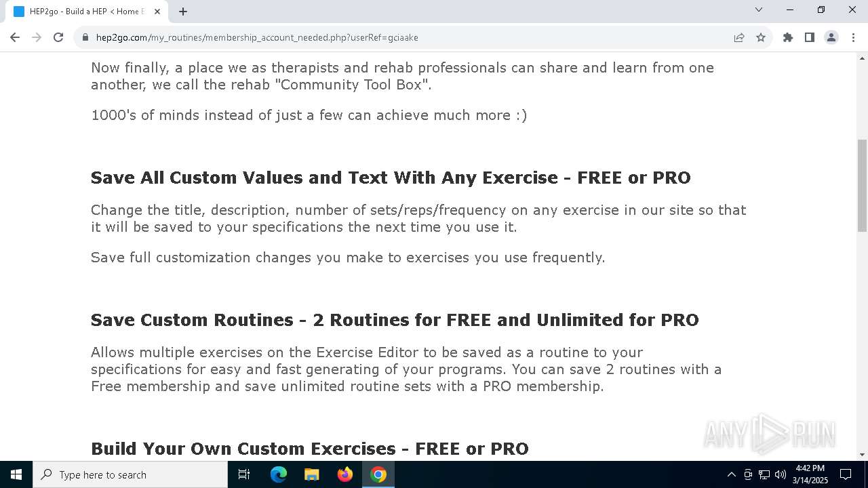Screen dimensions: 868x488
Task: Open the notification center icon
Action: tap(846, 474)
